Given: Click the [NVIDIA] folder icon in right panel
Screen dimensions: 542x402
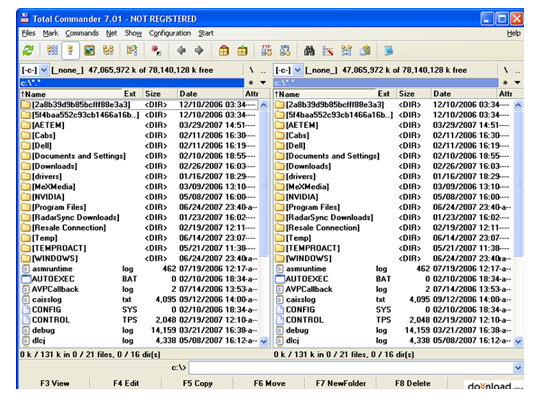Looking at the screenshot, I should [280, 197].
